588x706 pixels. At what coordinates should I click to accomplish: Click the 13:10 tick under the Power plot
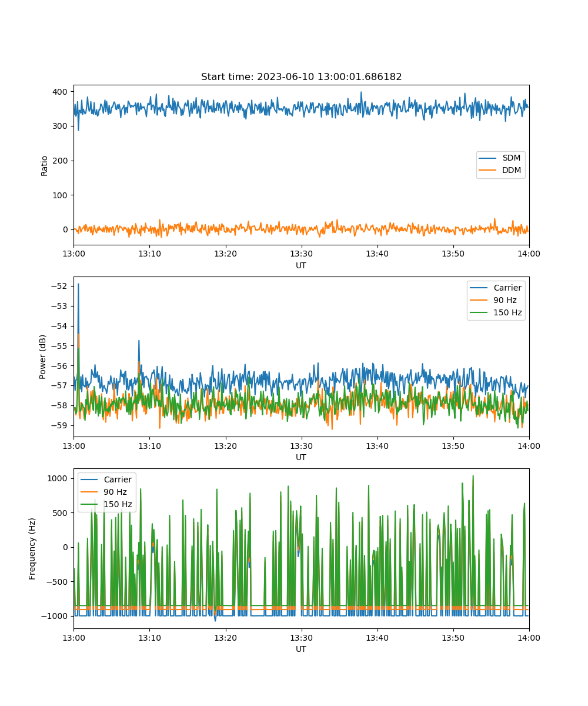pos(149,445)
